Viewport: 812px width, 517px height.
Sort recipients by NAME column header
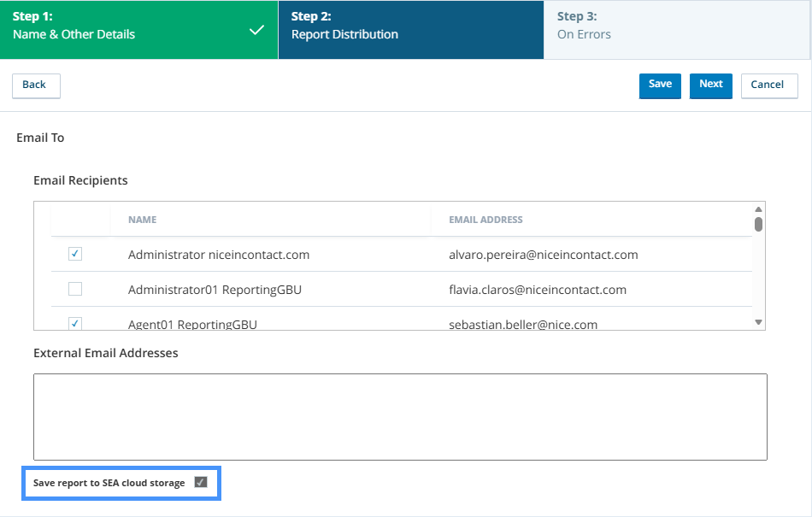pyautogui.click(x=143, y=220)
